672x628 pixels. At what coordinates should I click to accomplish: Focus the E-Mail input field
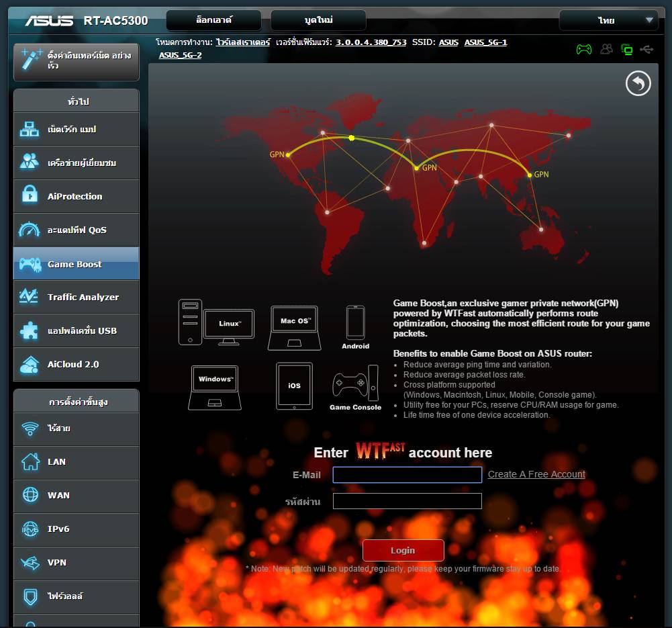click(x=407, y=475)
